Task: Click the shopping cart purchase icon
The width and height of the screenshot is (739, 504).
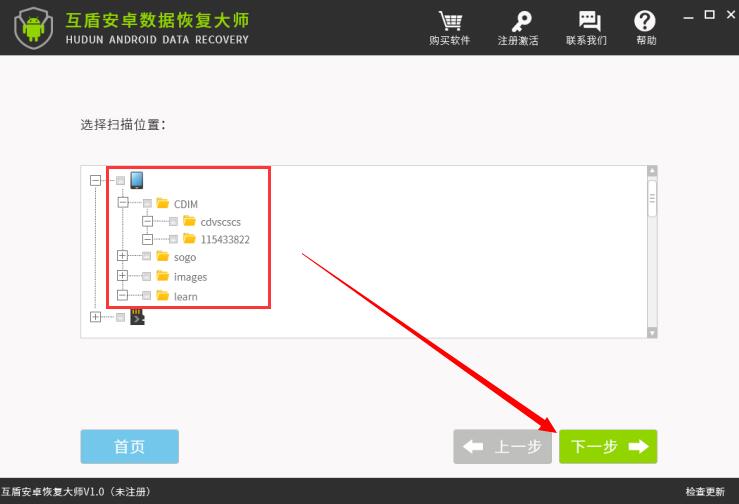Action: pos(451,21)
